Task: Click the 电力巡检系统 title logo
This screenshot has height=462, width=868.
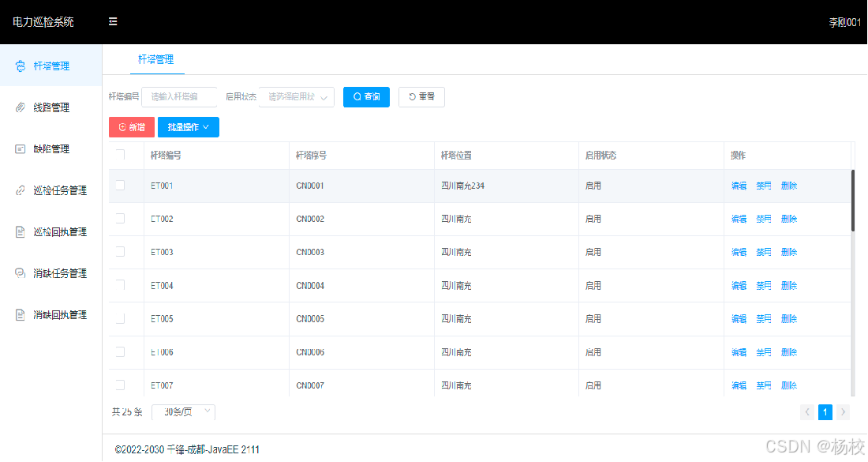Action: 43,22
